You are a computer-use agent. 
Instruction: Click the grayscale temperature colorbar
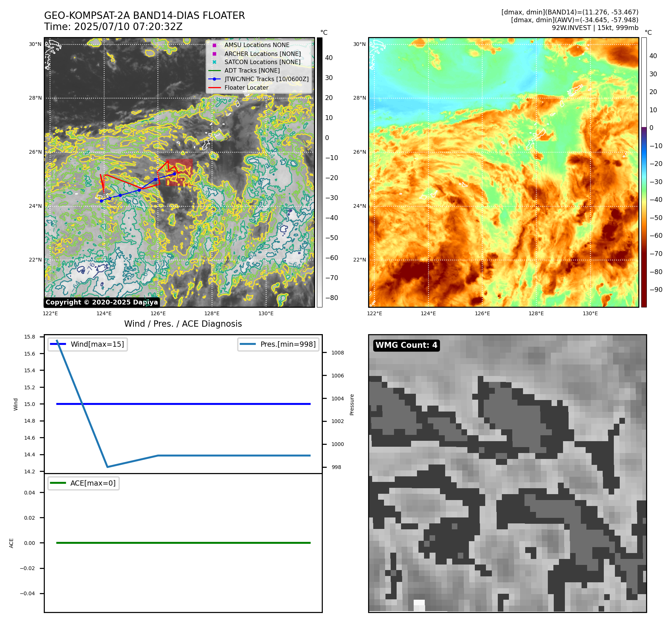(320, 172)
